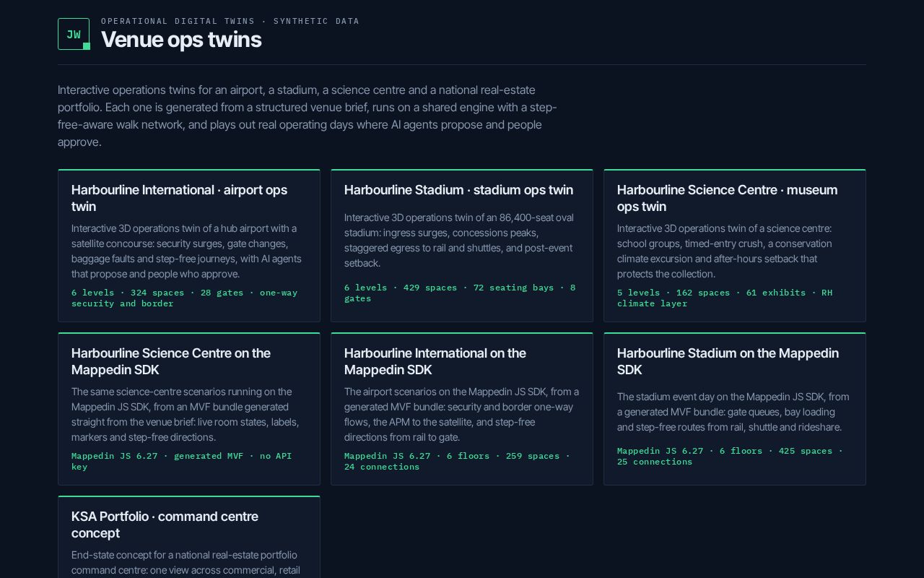Click '6 levels · 429 spaces · 72 seating bays' stats
This screenshot has height=578, width=924.
coord(460,293)
